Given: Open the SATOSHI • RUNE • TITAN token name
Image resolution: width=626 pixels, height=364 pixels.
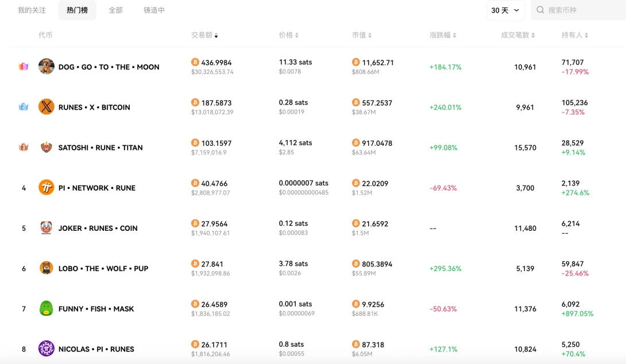Looking at the screenshot, I should pyautogui.click(x=101, y=148).
